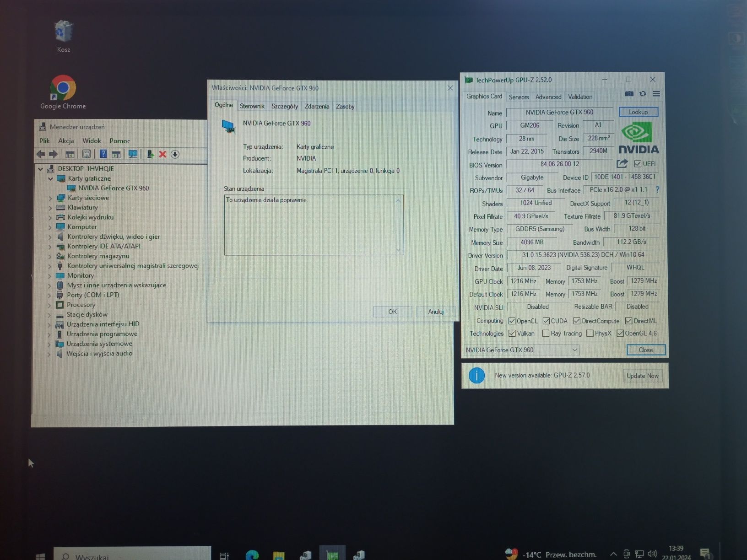Click the blue info icon in update notice
The height and width of the screenshot is (560, 747).
click(476, 376)
